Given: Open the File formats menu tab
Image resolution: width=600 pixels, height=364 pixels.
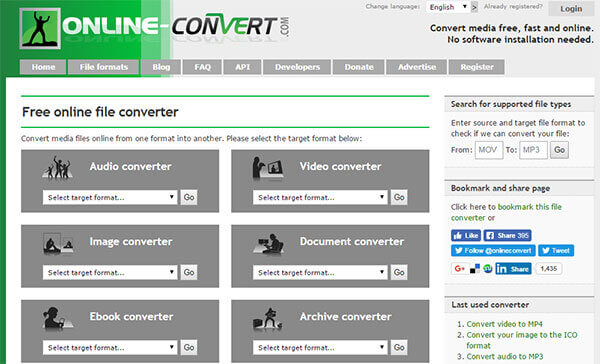Looking at the screenshot, I should (x=103, y=67).
